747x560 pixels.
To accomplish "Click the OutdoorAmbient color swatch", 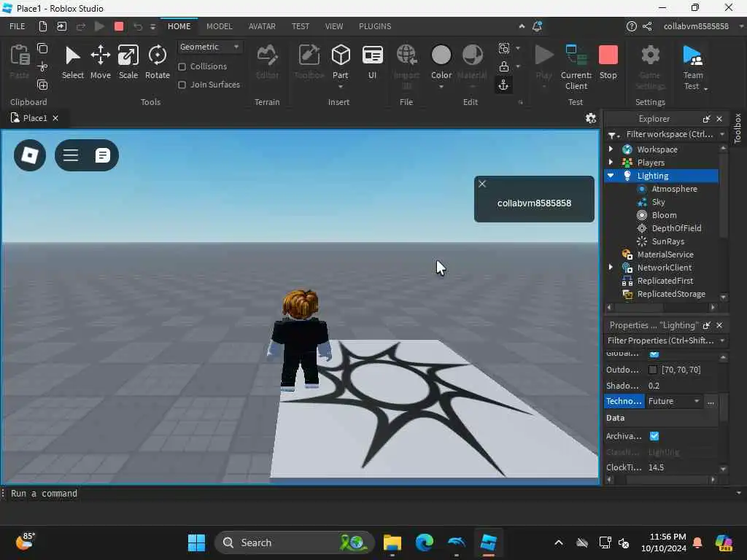I will (653, 370).
